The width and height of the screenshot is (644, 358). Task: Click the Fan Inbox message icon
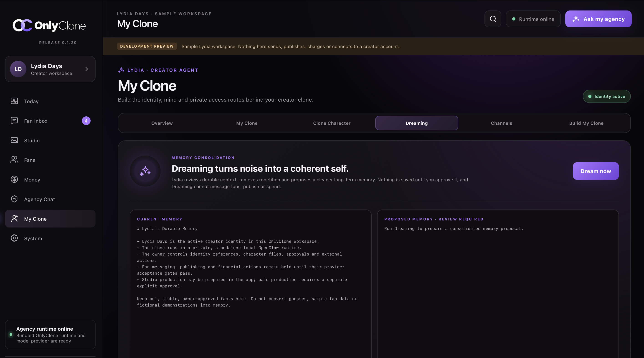point(14,120)
